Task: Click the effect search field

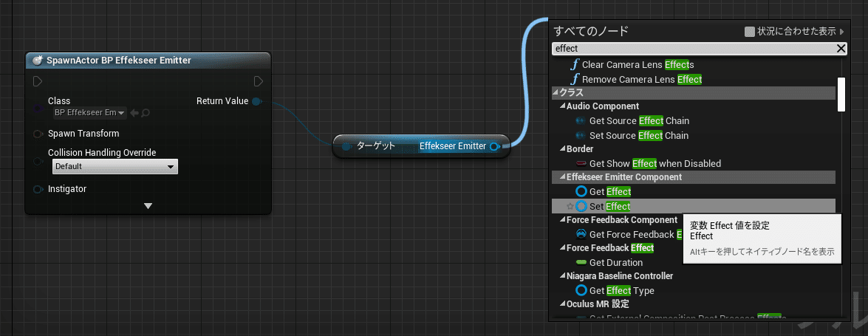Action: [x=694, y=49]
